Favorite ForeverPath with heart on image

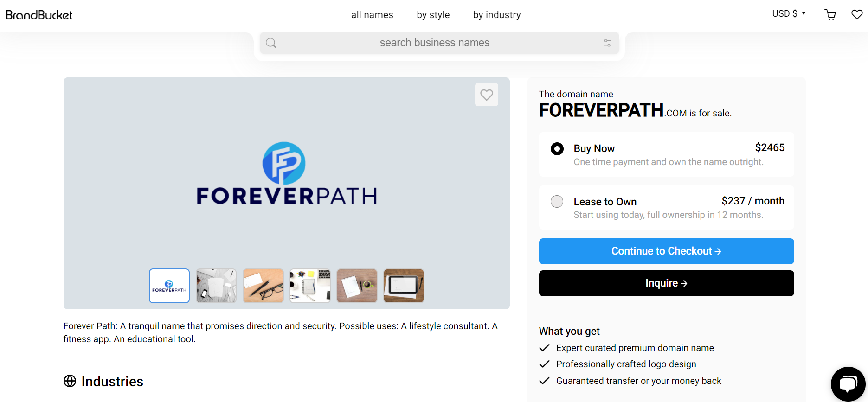coord(487,95)
